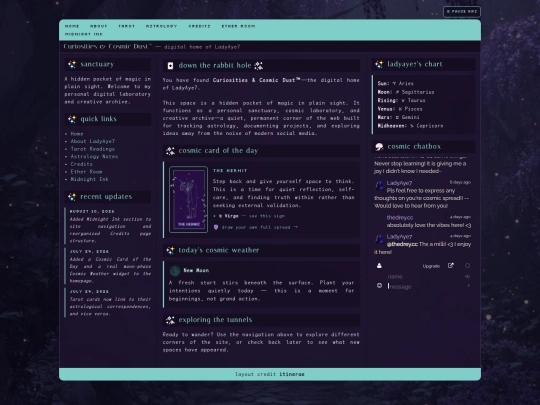Click The Hermit tarot card image

[x=188, y=199]
